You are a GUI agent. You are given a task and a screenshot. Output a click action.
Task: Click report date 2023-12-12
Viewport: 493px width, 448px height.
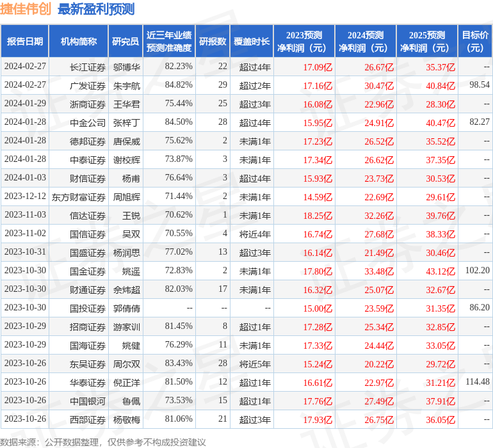25,196
